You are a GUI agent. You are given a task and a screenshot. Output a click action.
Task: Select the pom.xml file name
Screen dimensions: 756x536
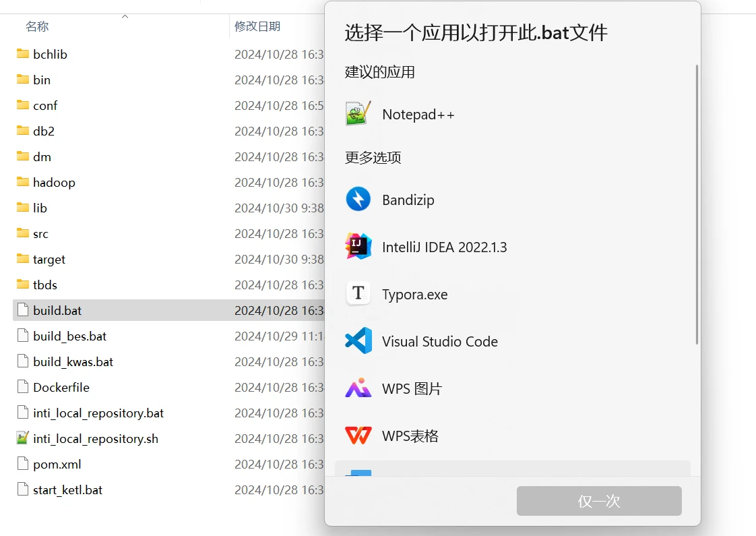pyautogui.click(x=57, y=464)
